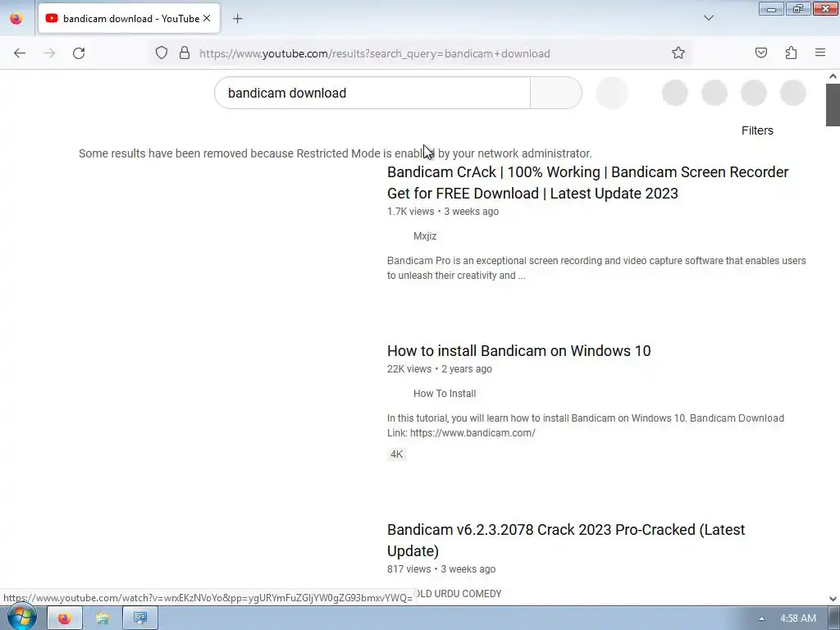Click the 4K badge under the video

tap(396, 454)
